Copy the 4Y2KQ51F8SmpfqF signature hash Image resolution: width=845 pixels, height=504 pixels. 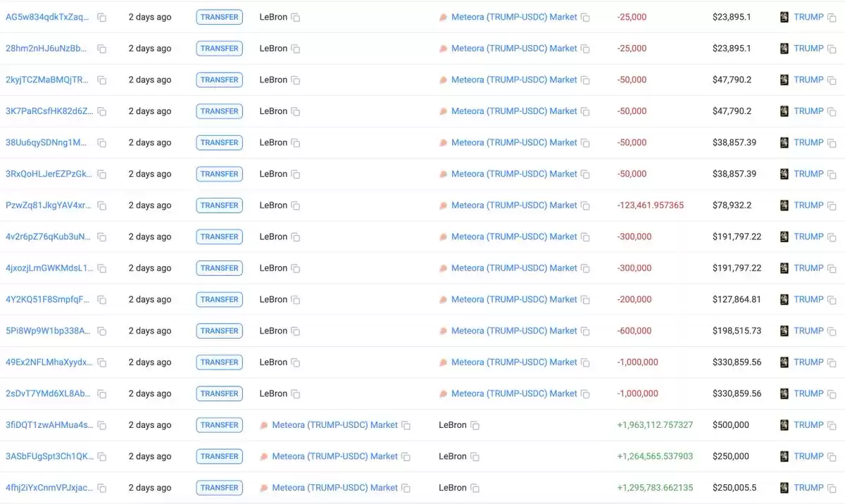click(x=102, y=300)
